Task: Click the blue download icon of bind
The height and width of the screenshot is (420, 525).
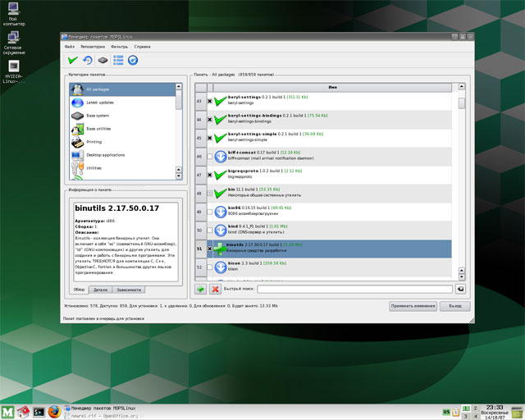Action: pyautogui.click(x=221, y=230)
